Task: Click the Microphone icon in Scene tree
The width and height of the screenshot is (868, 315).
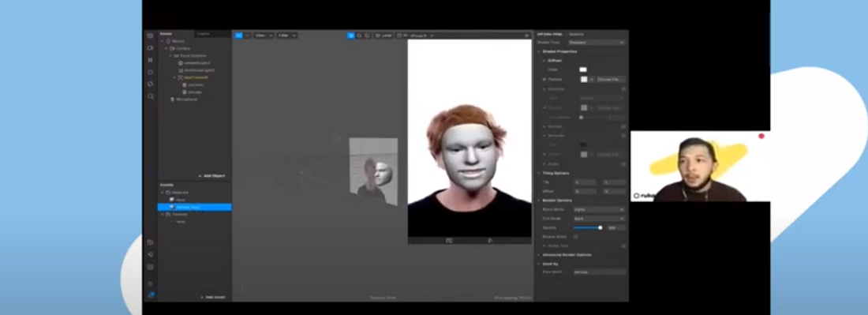Action: point(172,99)
